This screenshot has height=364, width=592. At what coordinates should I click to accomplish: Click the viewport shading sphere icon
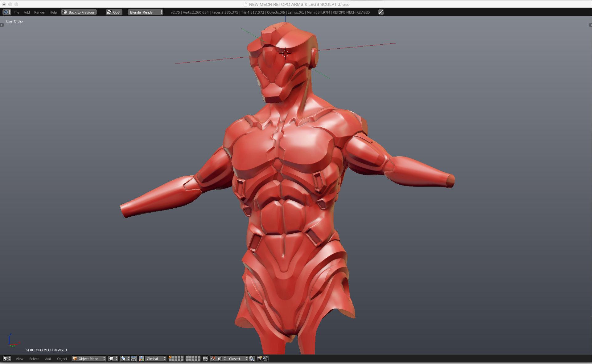point(111,358)
